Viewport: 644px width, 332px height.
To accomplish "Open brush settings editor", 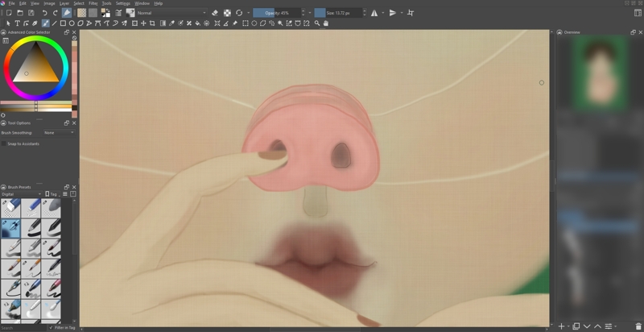I will (118, 13).
